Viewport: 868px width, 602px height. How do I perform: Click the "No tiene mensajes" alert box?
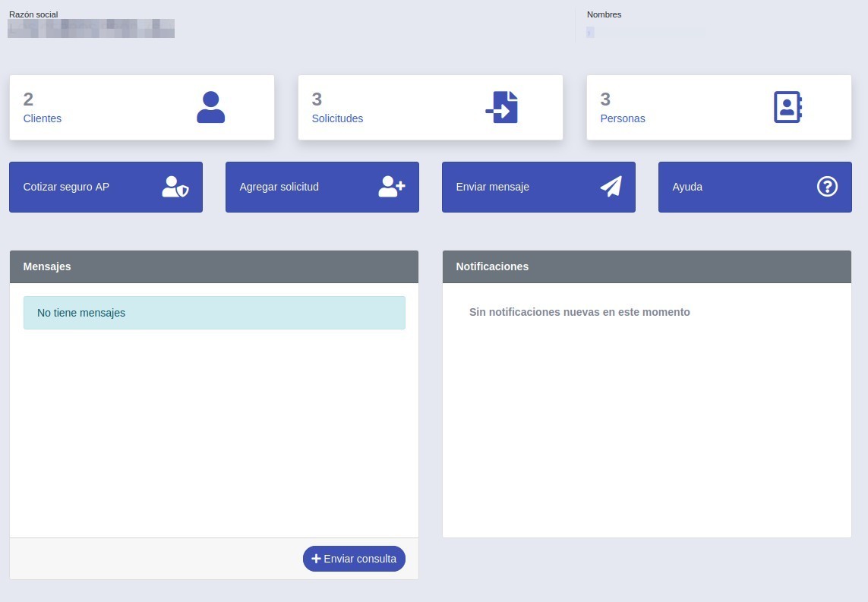[214, 313]
